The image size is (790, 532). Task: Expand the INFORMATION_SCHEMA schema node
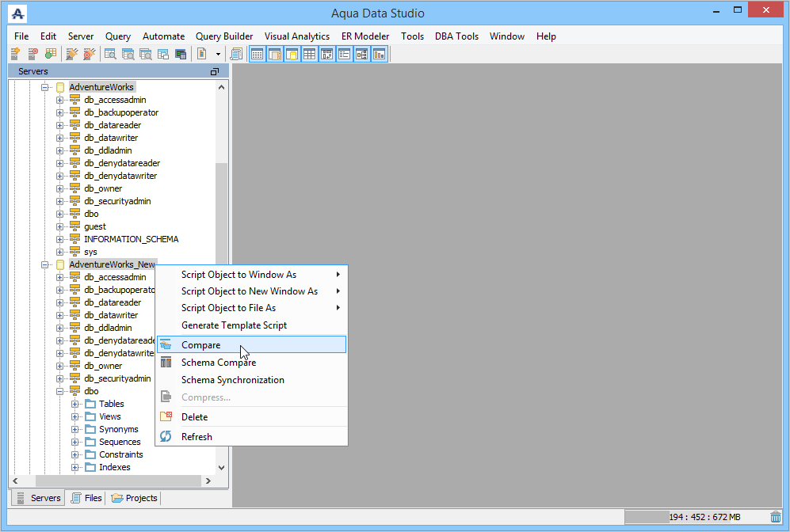(x=59, y=239)
